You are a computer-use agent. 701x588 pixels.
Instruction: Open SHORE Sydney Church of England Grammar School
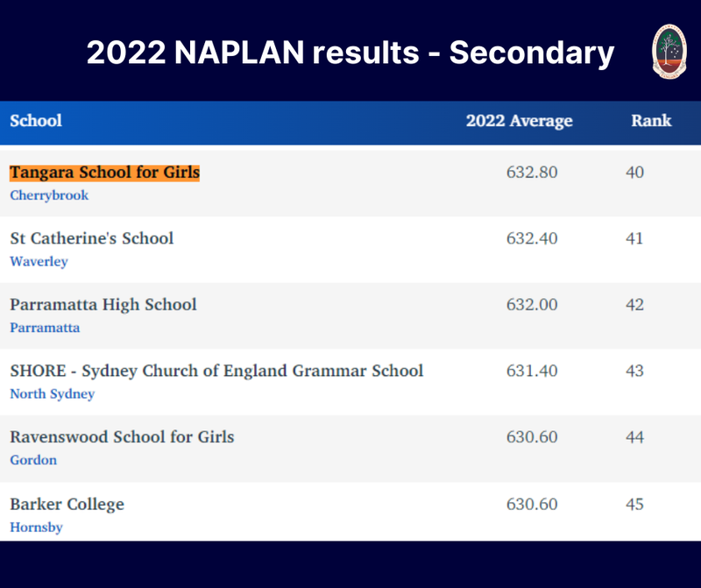pos(216,371)
